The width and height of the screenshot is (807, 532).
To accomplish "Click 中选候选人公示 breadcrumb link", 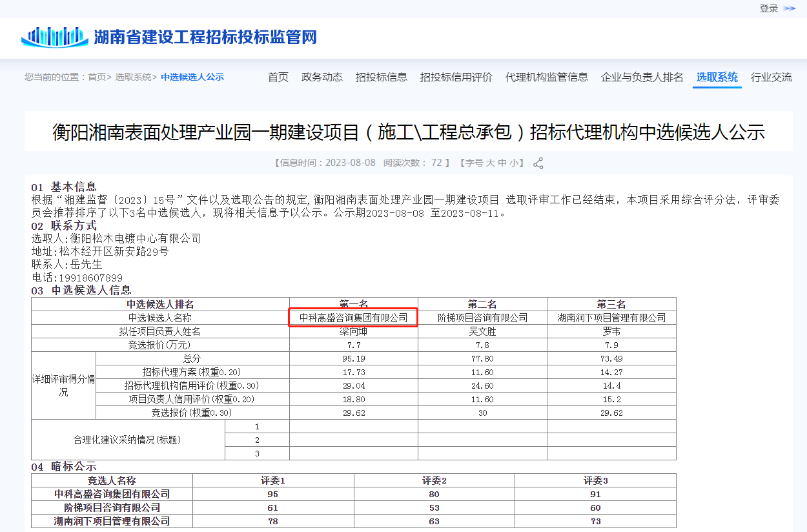I will pyautogui.click(x=192, y=77).
